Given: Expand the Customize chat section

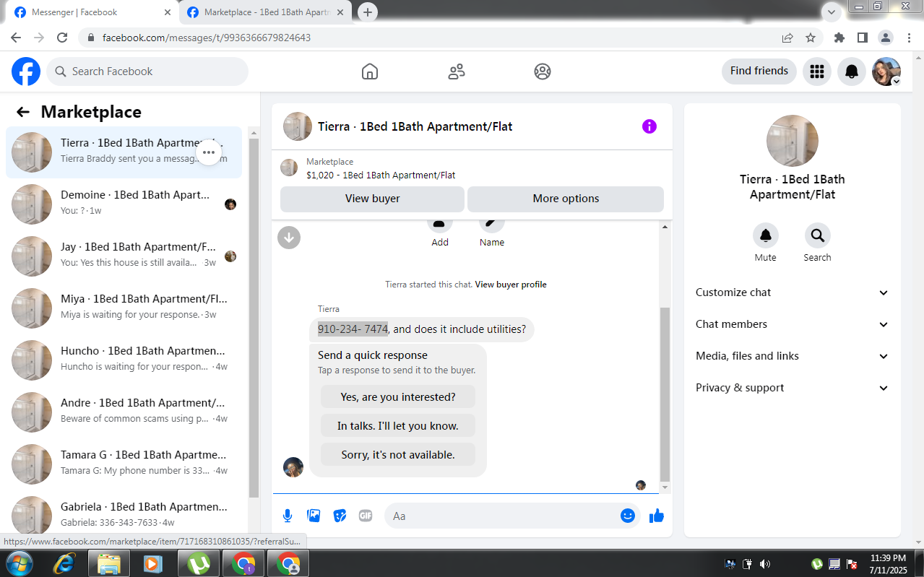Looking at the screenshot, I should click(793, 292).
